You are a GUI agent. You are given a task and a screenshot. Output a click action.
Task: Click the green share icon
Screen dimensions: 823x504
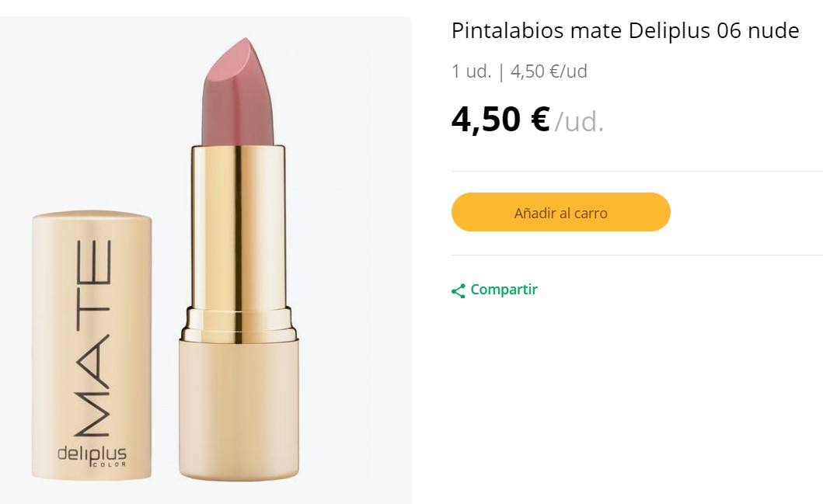(459, 290)
